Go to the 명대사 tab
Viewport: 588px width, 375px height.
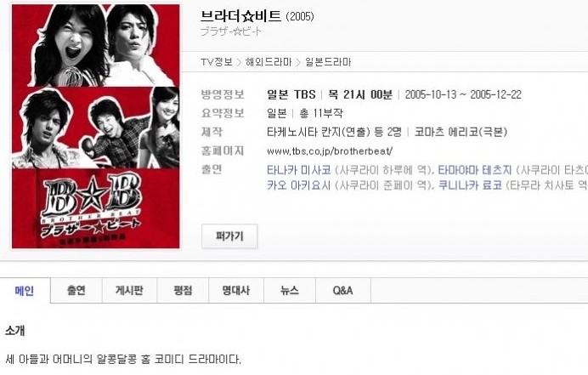236,291
